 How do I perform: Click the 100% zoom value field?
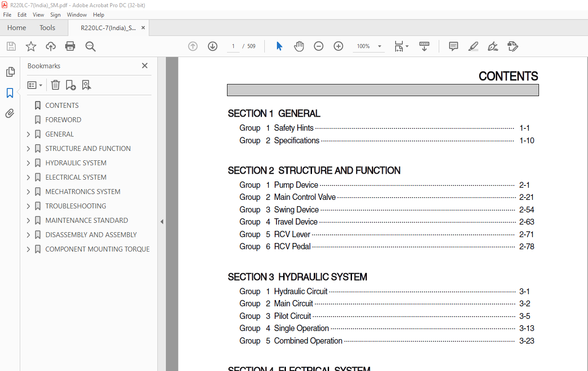pos(363,46)
